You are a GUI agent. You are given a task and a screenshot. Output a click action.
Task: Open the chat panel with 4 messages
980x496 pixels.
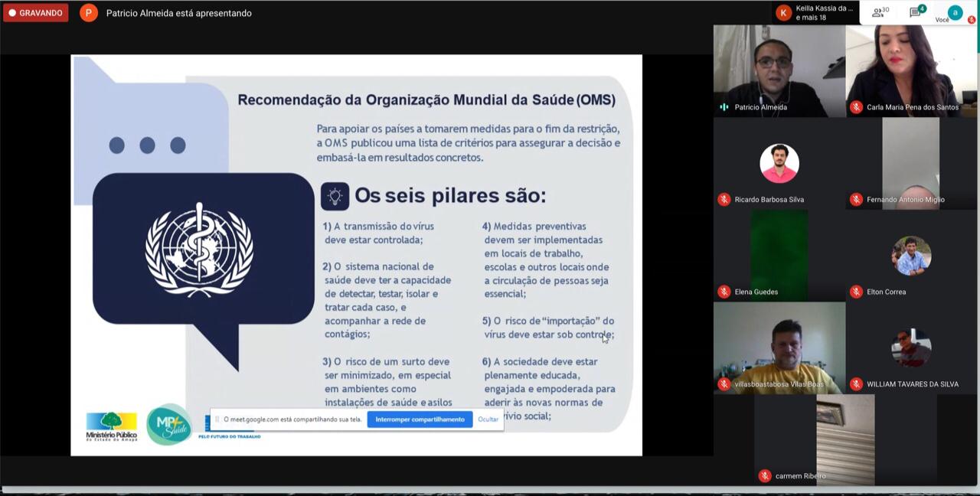point(916,12)
